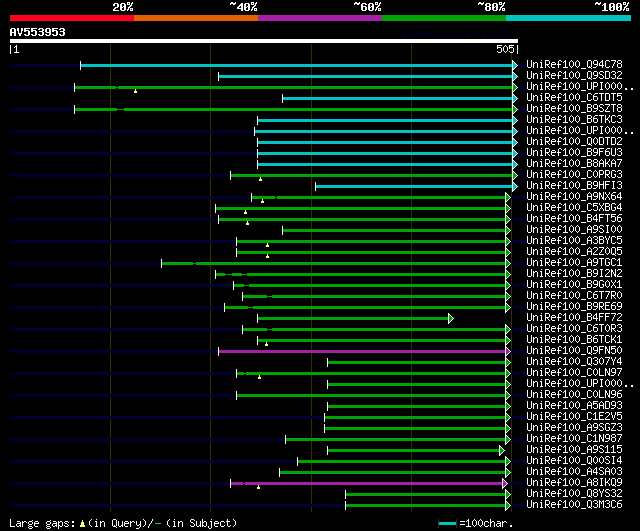Click the cyan ~100% legend segment
The height and width of the screenshot is (531, 640).
coord(569,18)
